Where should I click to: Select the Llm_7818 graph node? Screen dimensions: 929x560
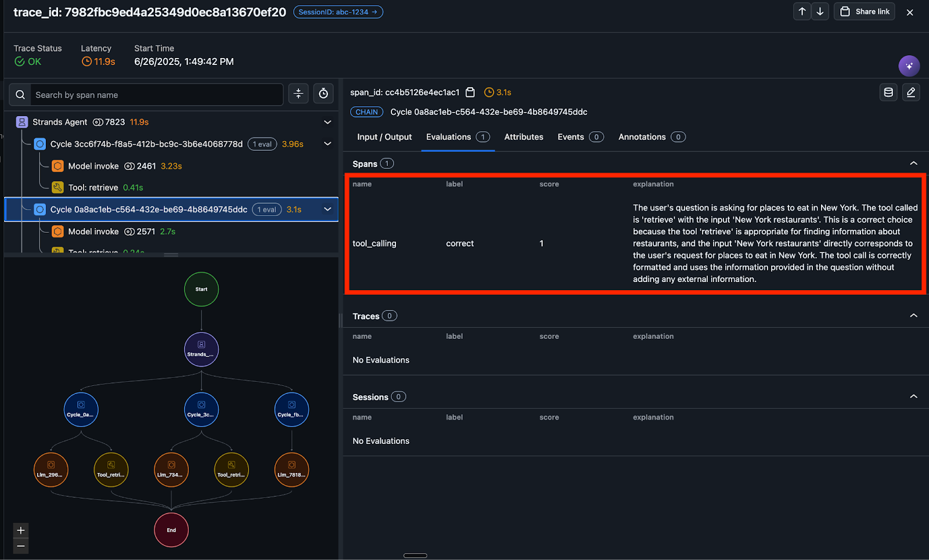point(291,469)
